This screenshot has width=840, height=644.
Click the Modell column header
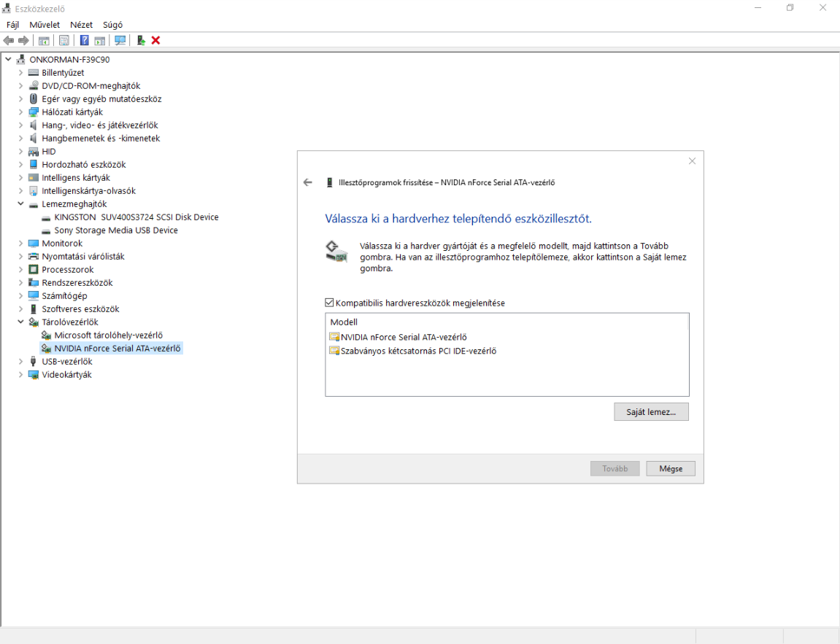tap(344, 322)
